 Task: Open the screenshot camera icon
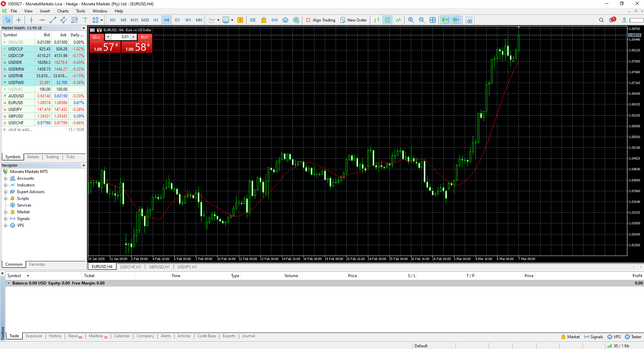469,20
